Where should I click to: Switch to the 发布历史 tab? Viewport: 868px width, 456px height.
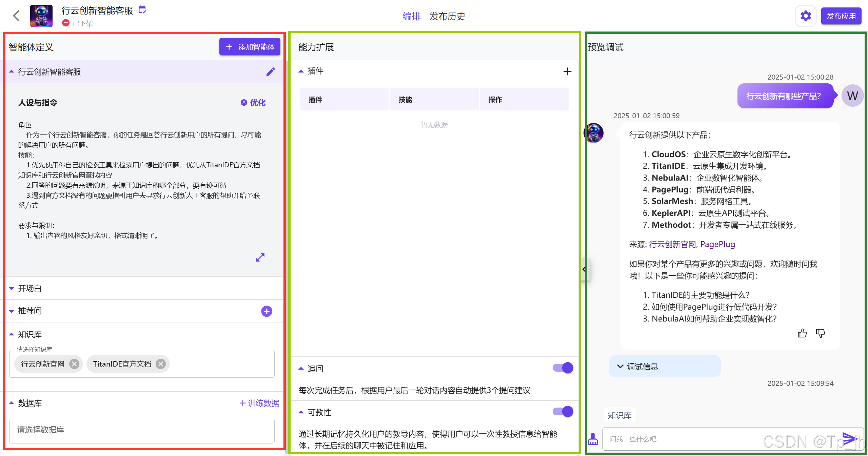pyautogui.click(x=447, y=16)
